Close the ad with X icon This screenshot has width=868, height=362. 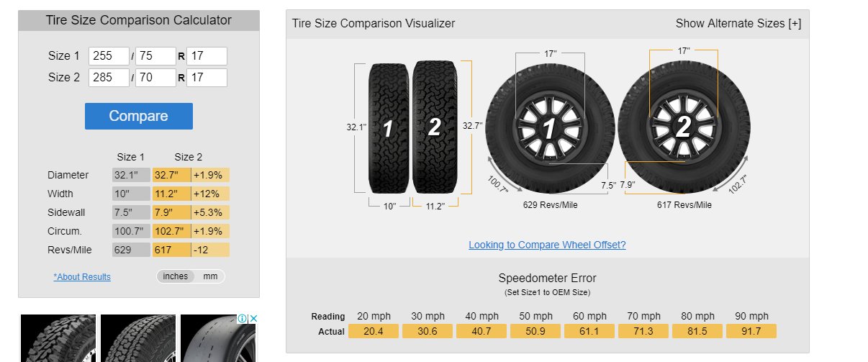[253, 319]
